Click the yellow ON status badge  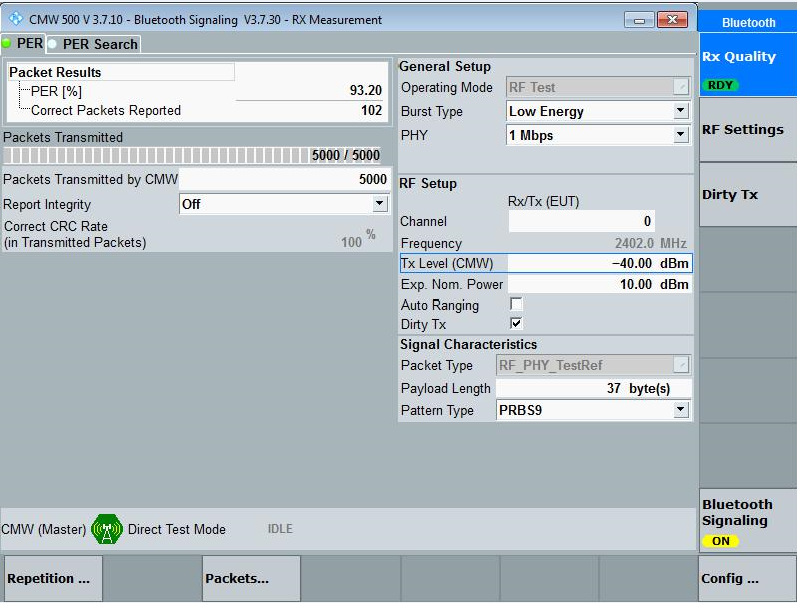pos(720,541)
